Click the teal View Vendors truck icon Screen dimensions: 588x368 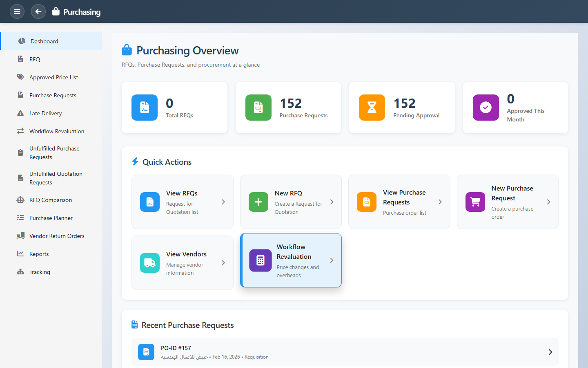(x=150, y=263)
